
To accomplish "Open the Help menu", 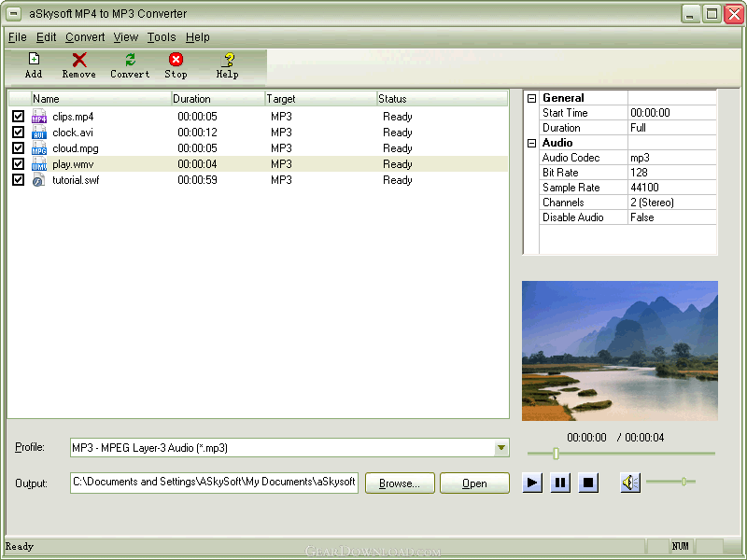I will 198,37.
